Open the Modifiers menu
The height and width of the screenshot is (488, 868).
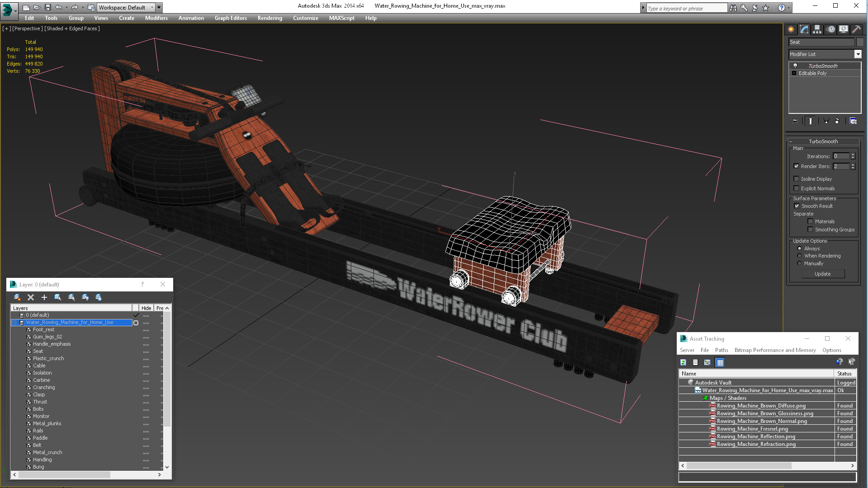(x=156, y=18)
